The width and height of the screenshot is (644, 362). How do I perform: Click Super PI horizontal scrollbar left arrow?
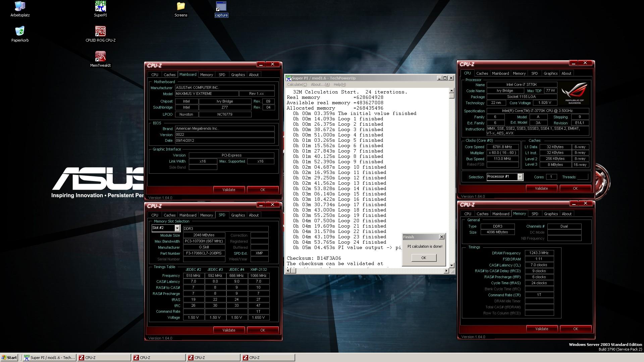click(288, 270)
